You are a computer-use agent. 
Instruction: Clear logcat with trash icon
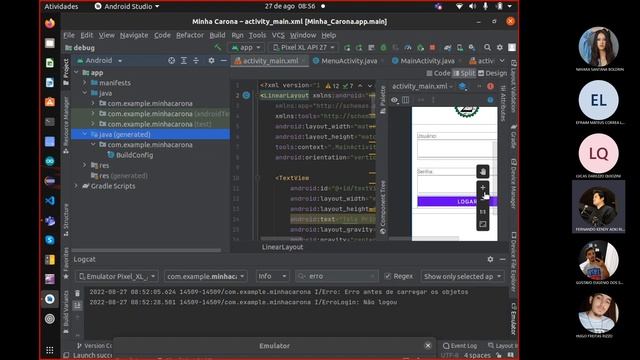[x=78, y=293]
